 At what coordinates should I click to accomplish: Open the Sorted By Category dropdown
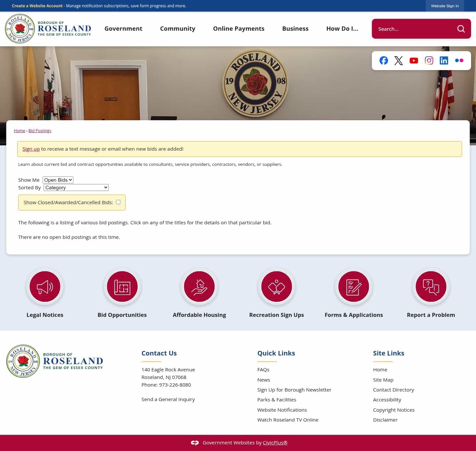coord(76,187)
